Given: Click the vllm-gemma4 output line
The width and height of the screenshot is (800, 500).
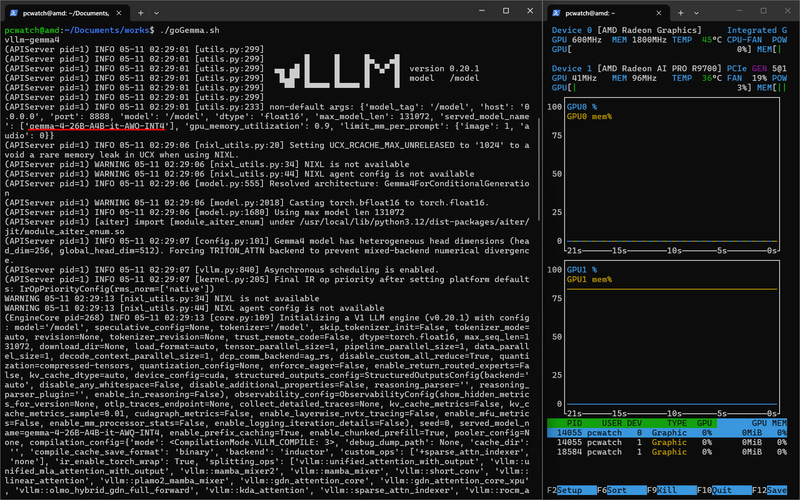Looking at the screenshot, I should [32, 40].
